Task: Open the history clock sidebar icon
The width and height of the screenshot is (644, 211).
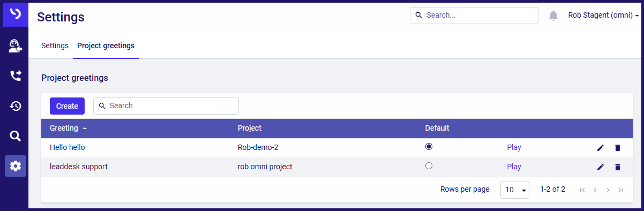Action: 16,106
